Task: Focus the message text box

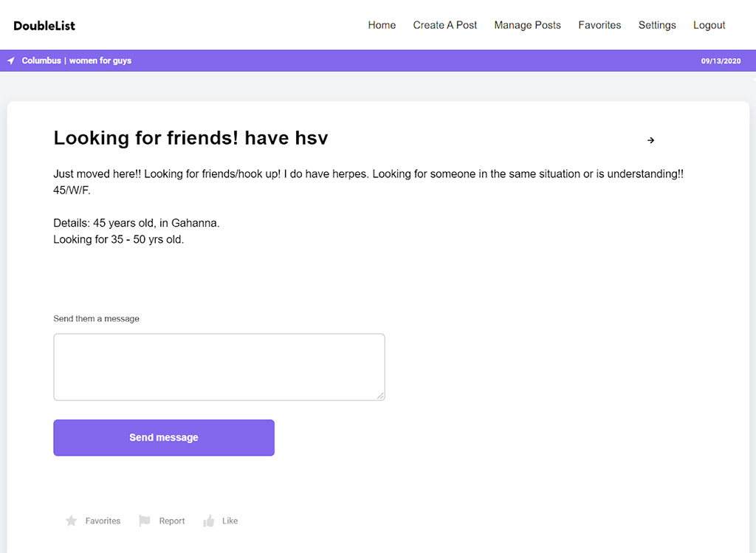Action: [219, 367]
